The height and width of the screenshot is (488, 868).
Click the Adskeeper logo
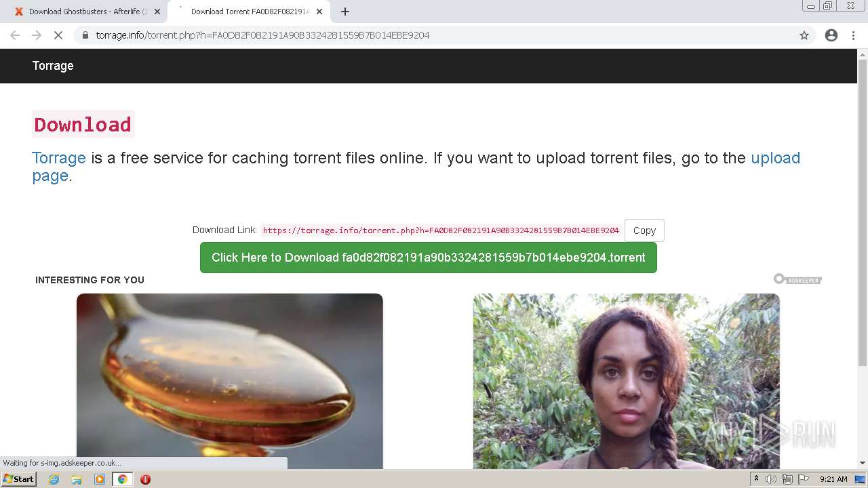coord(797,279)
